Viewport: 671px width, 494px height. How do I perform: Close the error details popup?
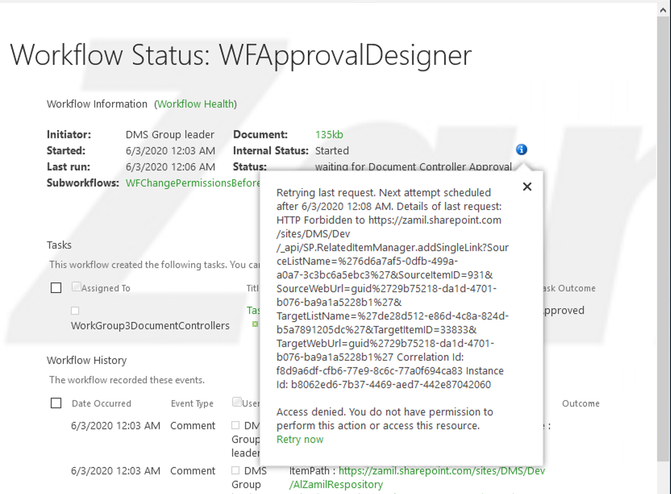[527, 187]
